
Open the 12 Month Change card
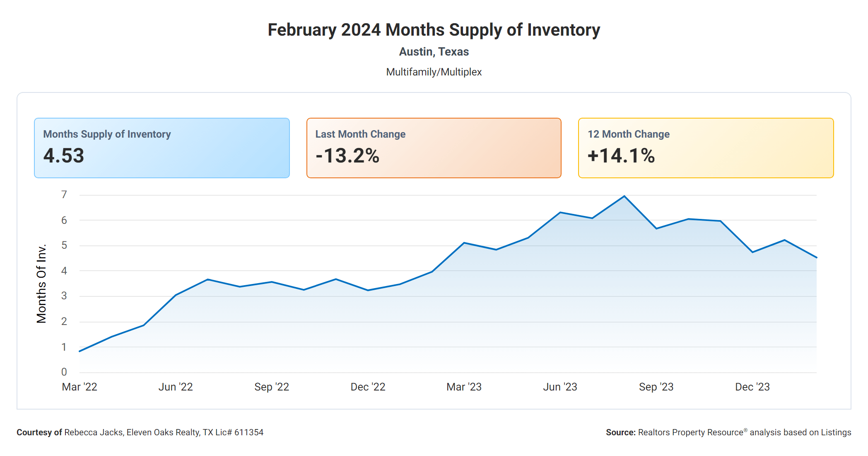click(706, 148)
